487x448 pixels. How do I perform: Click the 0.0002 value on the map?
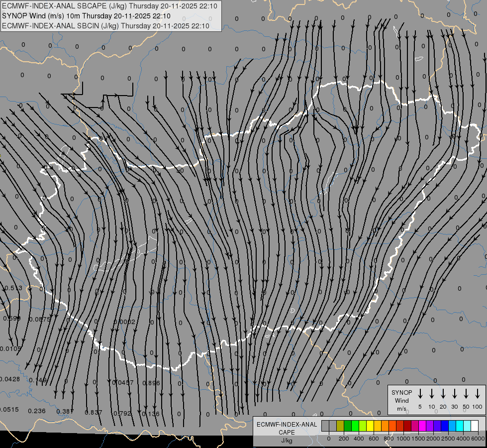124,322
